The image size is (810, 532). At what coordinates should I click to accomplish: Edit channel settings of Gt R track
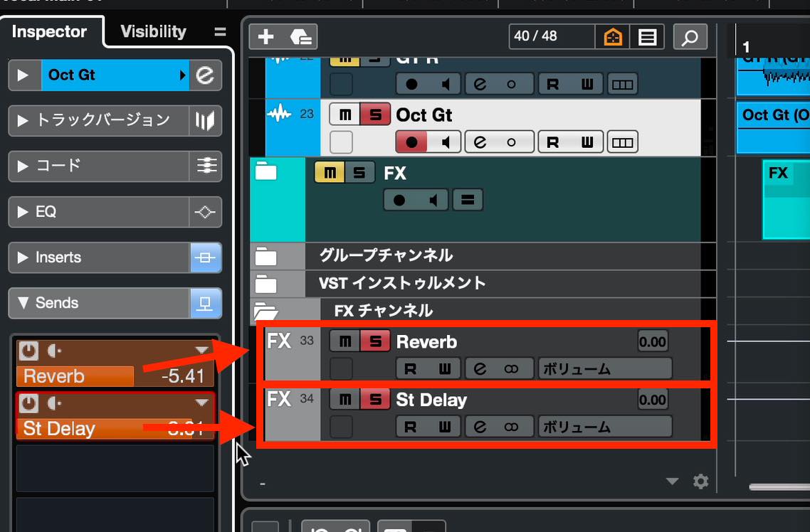480,84
